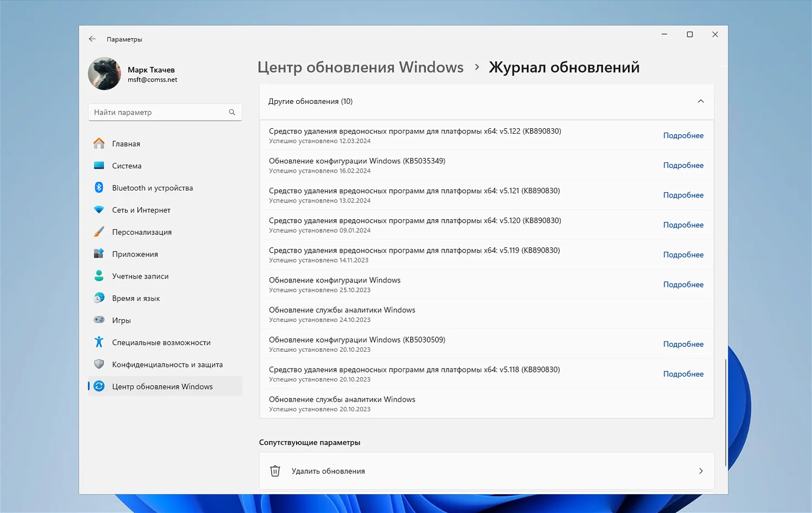Click Успешно установлено 16.02.2024 text

(320, 170)
